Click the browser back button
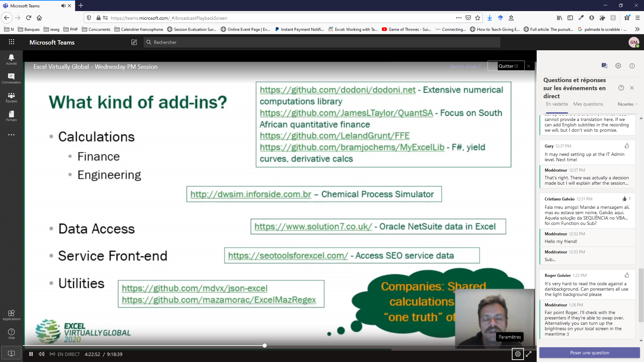 pyautogui.click(x=7, y=18)
